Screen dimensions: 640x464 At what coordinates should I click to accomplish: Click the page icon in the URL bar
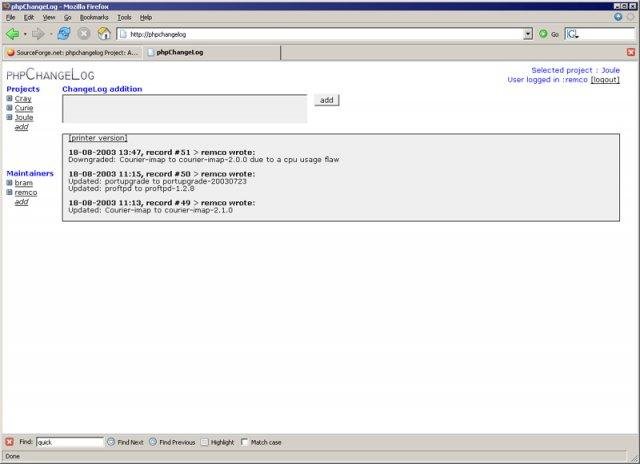(x=123, y=34)
